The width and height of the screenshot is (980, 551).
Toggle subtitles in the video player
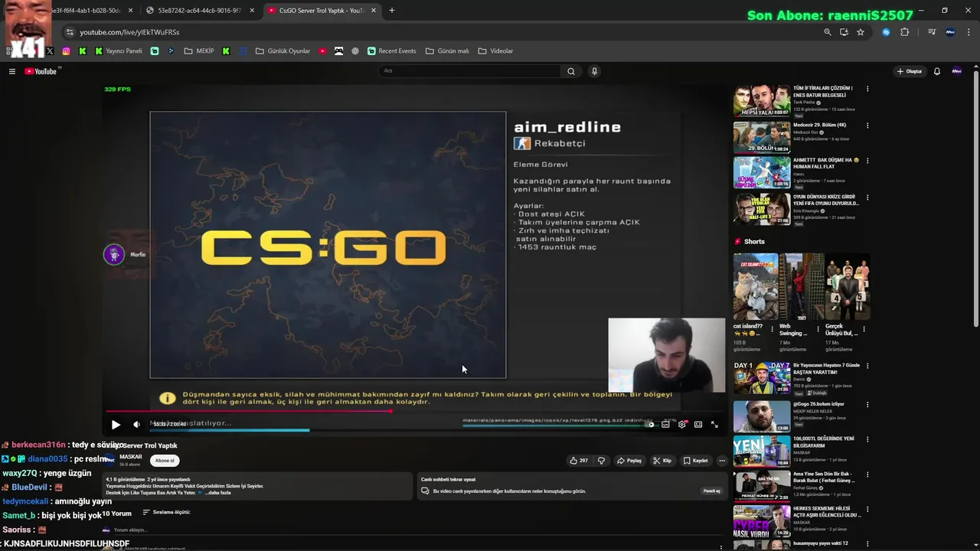[x=665, y=424]
